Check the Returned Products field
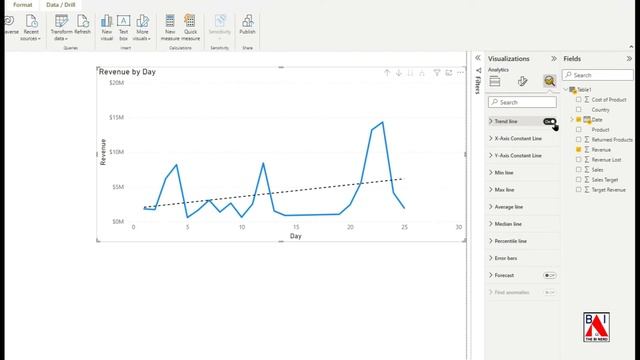 [578, 140]
